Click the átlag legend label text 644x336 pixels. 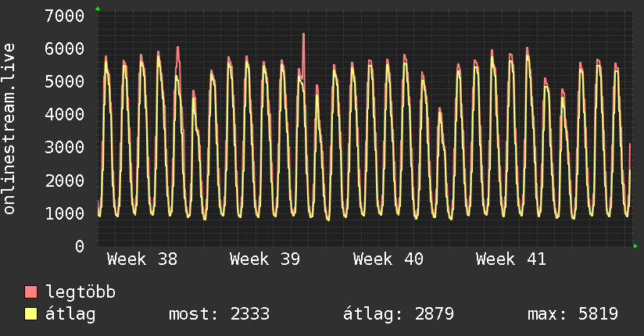pyautogui.click(x=70, y=314)
